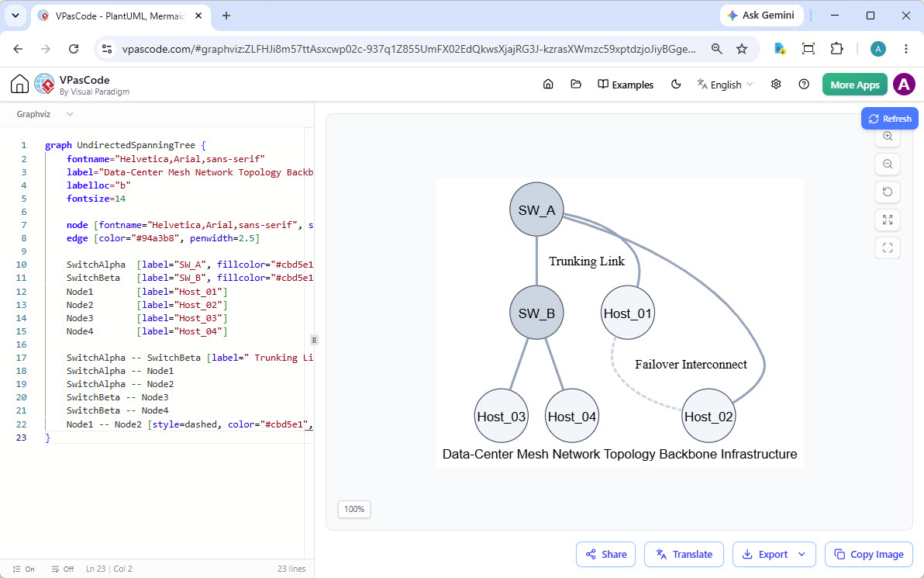Toggle dark mode with the moon icon
This screenshot has height=578, width=924.
676,85
